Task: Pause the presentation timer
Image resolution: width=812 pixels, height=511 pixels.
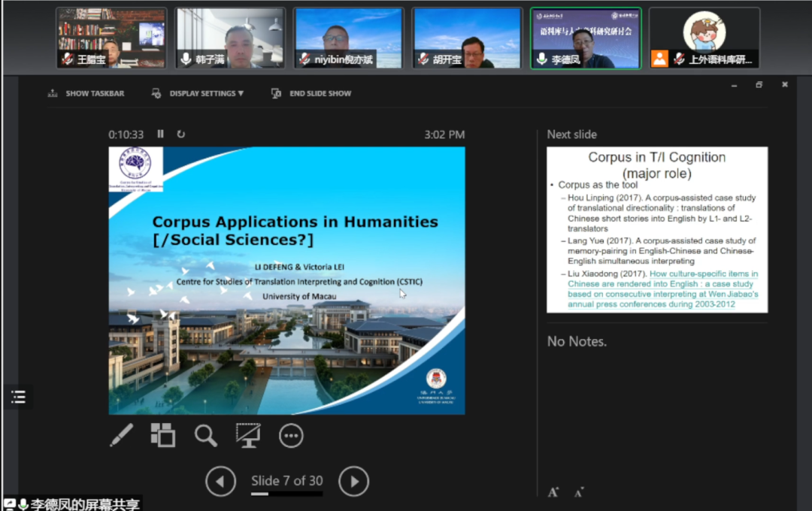Action: (x=160, y=135)
